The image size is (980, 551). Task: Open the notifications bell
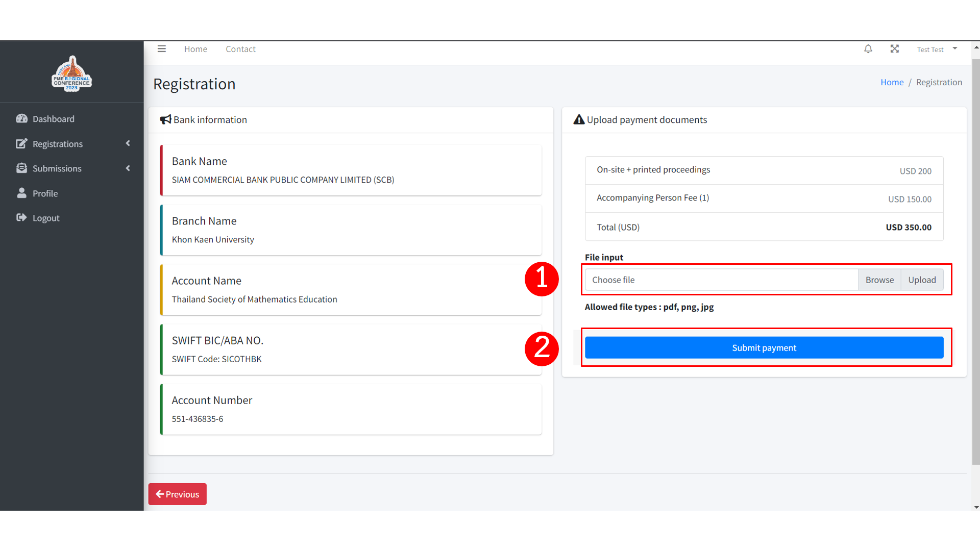868,49
